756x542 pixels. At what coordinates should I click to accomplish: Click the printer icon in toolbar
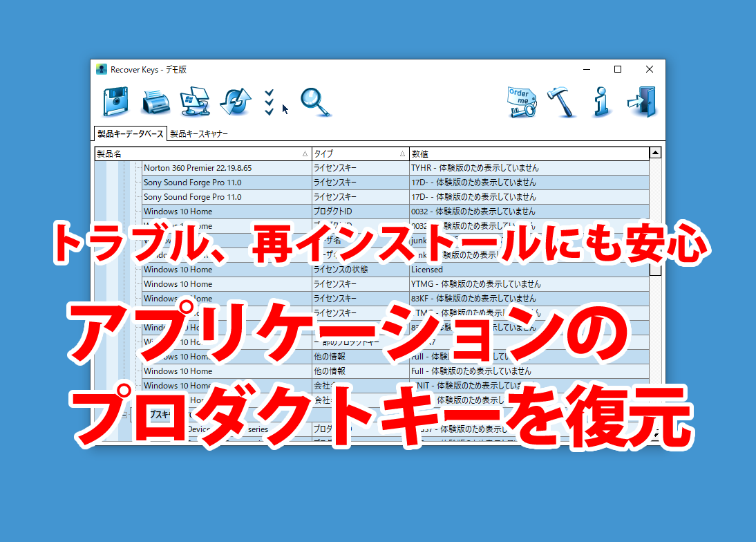point(156,103)
